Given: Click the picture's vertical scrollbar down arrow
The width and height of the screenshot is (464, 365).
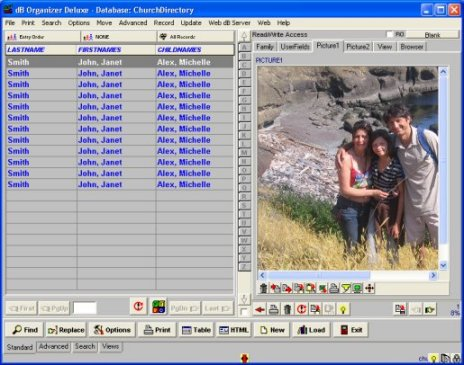Looking at the screenshot, I should [x=443, y=265].
